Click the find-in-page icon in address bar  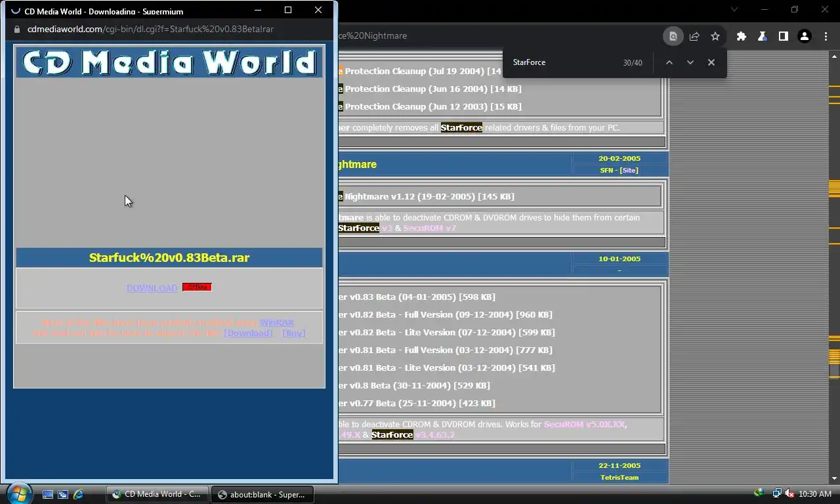point(673,36)
